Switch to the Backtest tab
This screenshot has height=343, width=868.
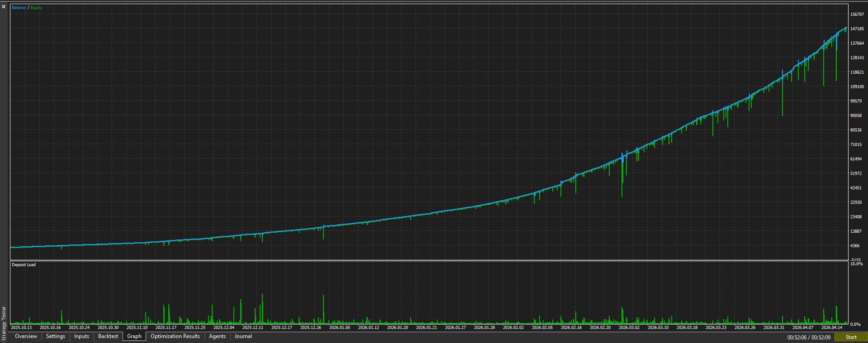coord(108,337)
